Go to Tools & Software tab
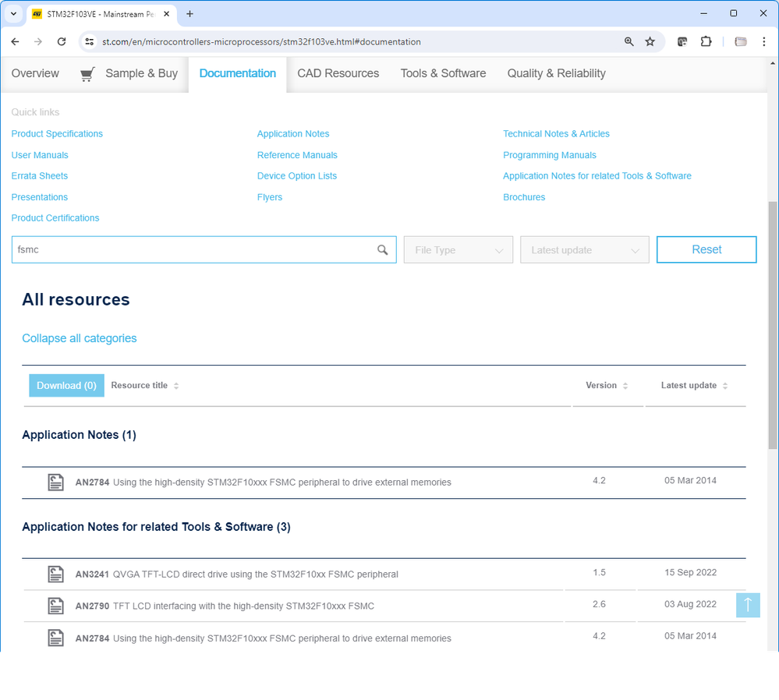 443,73
